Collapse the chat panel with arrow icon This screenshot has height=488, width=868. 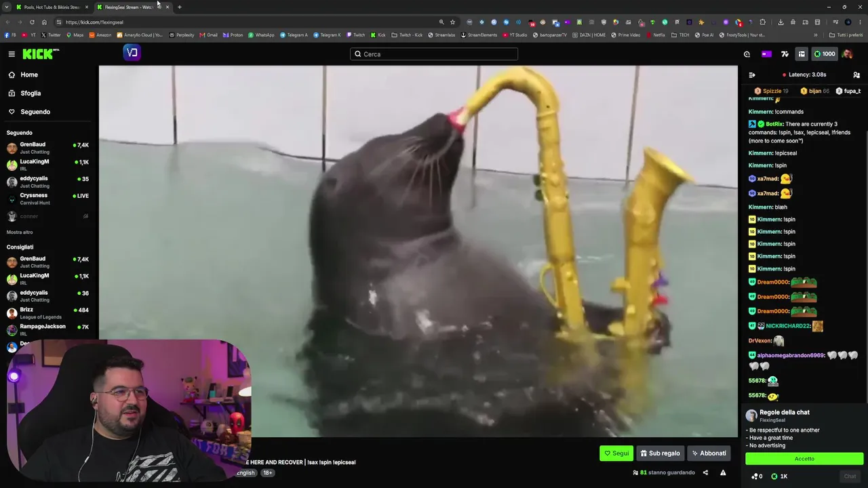751,75
